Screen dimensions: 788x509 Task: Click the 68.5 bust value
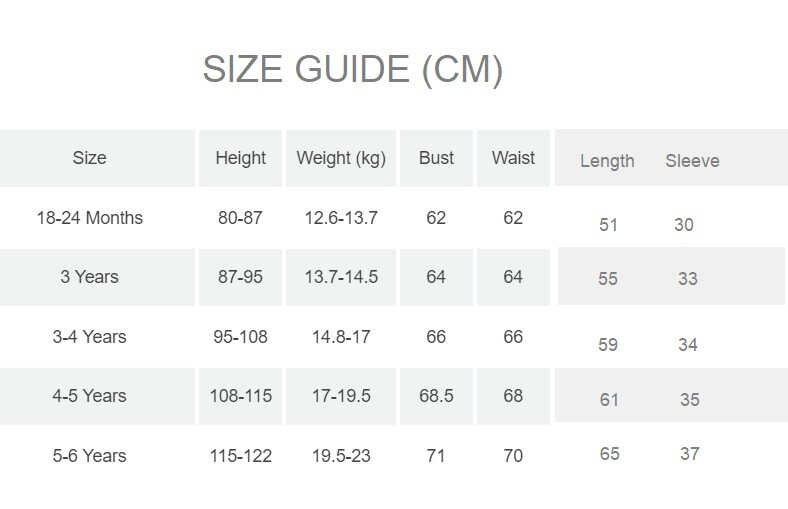click(x=436, y=396)
